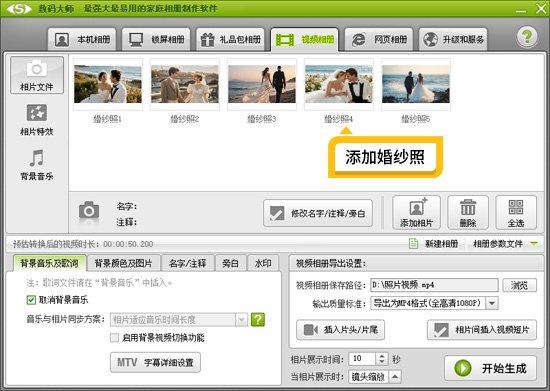Expand the 当相片展示时 镜头缩放 dropdown
The image size is (550, 391).
pos(395,377)
